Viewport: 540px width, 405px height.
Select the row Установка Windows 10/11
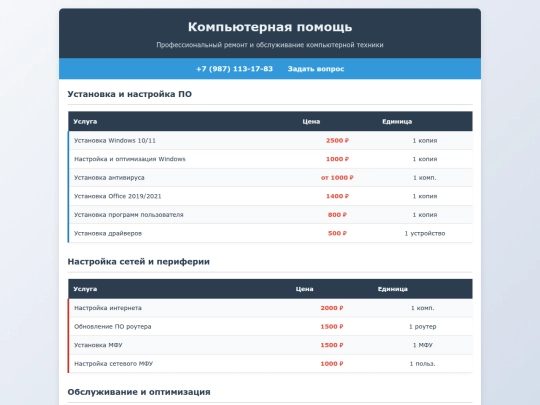[x=270, y=141]
